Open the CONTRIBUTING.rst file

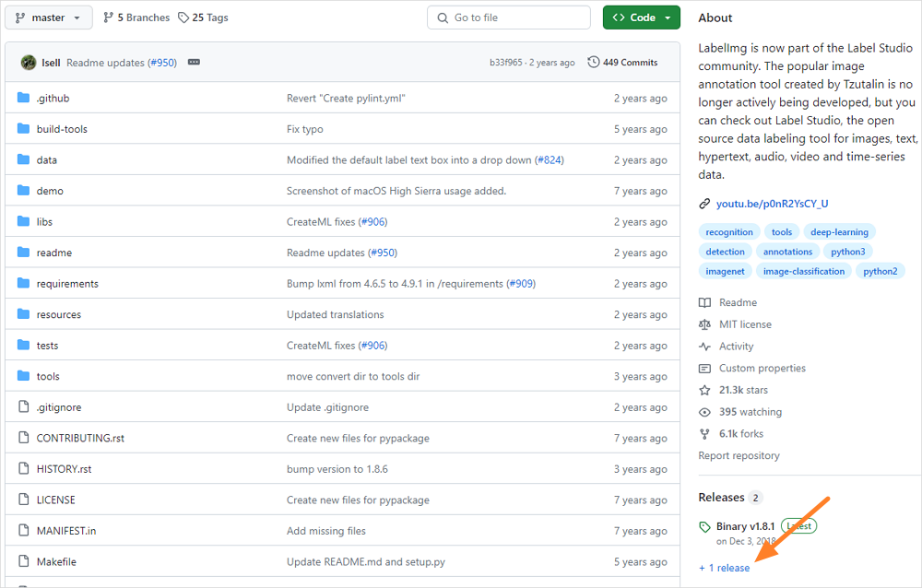click(80, 438)
